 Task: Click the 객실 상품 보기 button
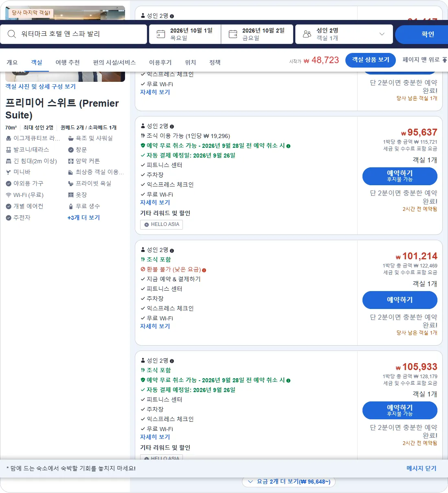tap(371, 60)
